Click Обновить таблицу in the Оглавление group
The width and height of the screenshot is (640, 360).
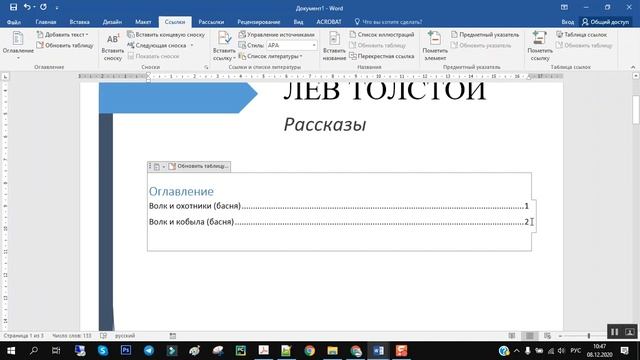tap(65, 45)
